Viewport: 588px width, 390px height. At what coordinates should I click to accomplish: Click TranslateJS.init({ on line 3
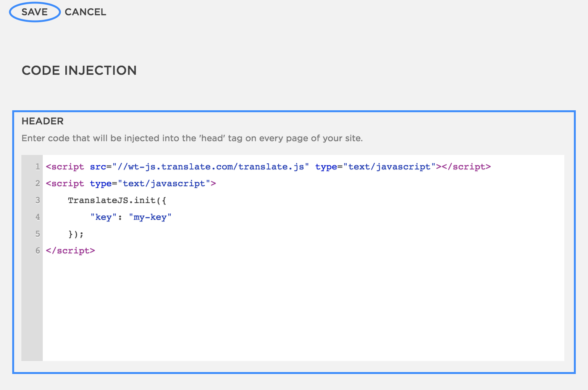tap(117, 200)
